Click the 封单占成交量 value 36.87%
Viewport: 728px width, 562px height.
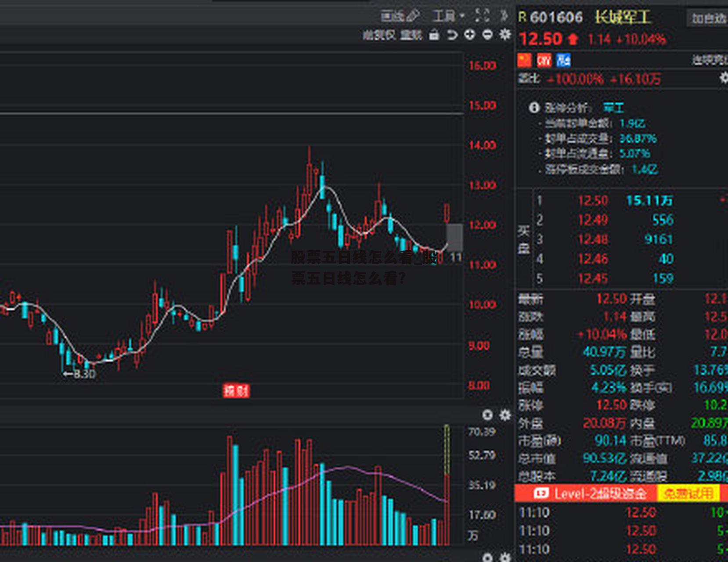(x=638, y=139)
